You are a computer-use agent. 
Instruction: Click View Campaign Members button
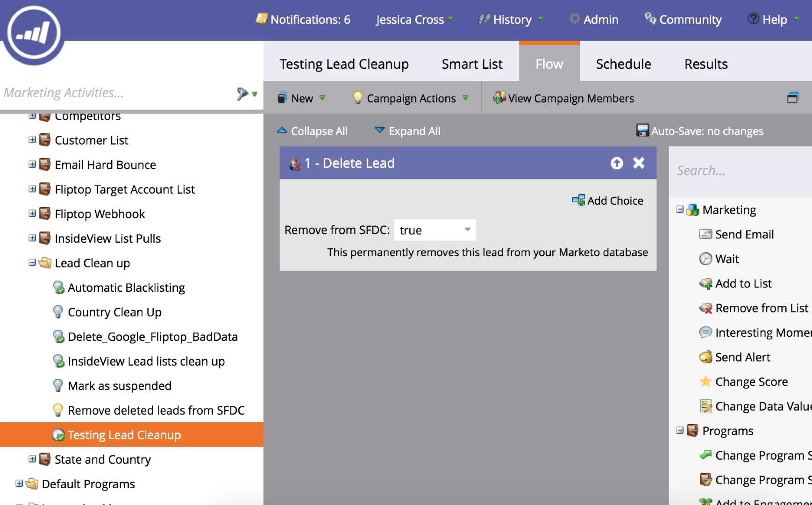[563, 98]
